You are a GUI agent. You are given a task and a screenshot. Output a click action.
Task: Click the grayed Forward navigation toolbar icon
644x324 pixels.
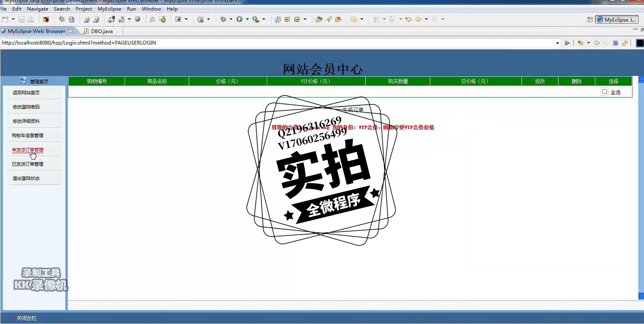(435, 19)
